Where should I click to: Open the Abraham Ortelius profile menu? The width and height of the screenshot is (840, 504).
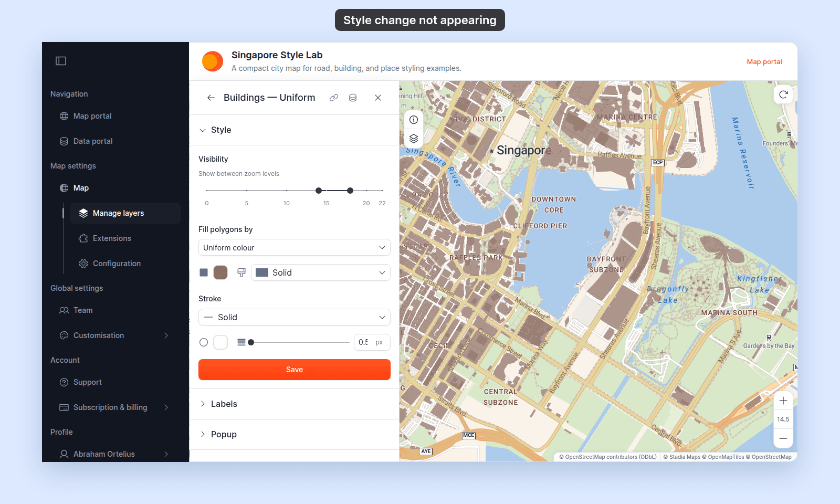[114, 454]
